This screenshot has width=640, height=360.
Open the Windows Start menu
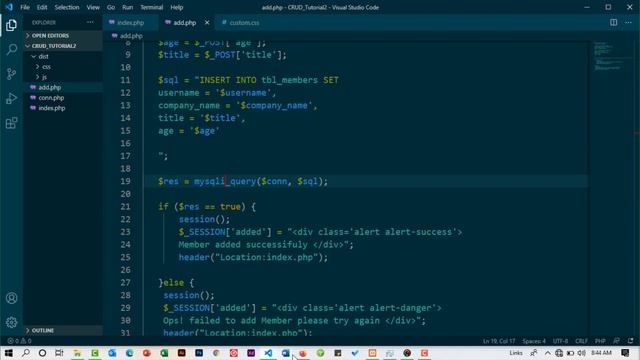click(x=8, y=353)
